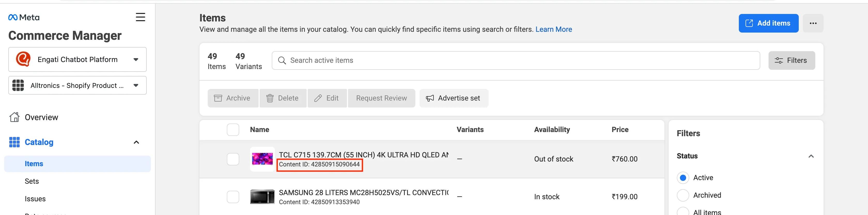Click the Filters button
This screenshot has height=215, width=868.
792,60
